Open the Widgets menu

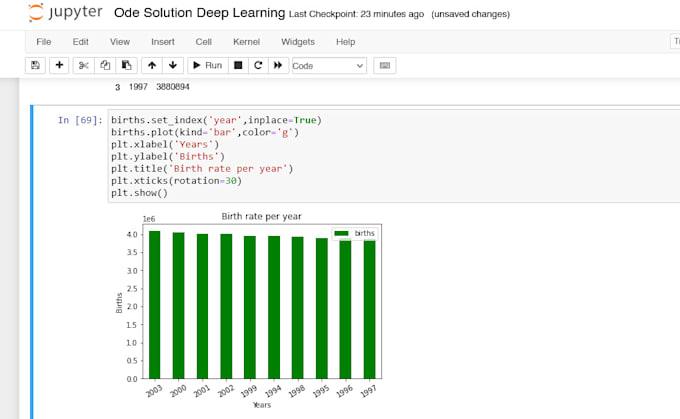(298, 42)
